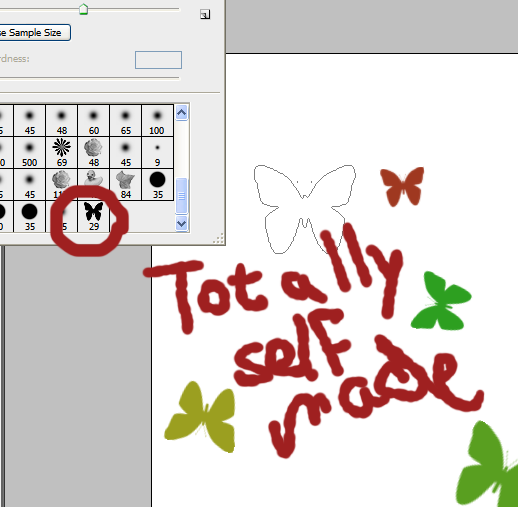The height and width of the screenshot is (507, 518).
Task: Click the resize grip of brush panel
Action: click(x=218, y=238)
